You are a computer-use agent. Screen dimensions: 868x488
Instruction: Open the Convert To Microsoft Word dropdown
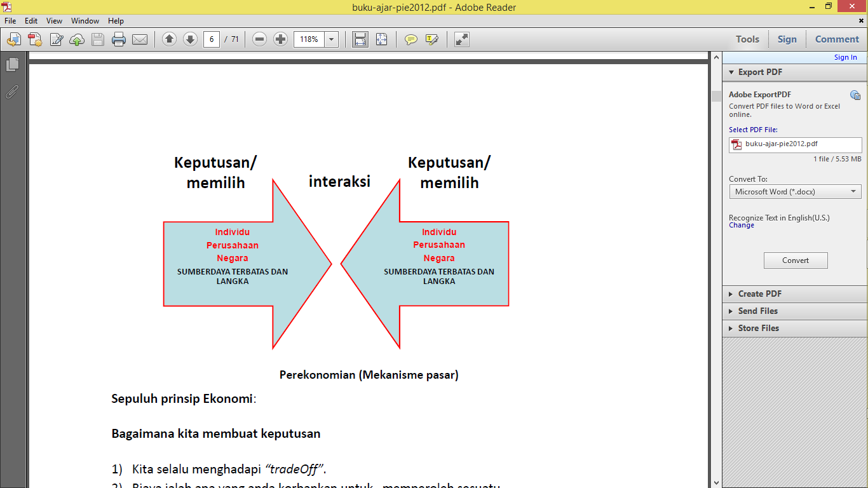tap(795, 191)
